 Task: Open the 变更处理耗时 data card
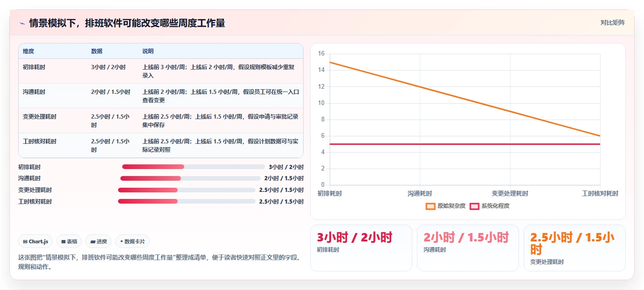point(575,248)
